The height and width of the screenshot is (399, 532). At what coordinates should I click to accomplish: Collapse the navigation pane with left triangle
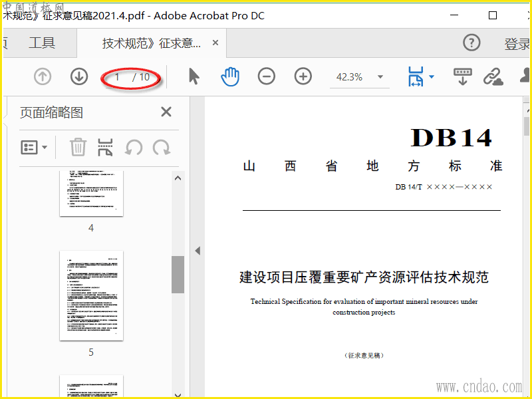point(198,251)
